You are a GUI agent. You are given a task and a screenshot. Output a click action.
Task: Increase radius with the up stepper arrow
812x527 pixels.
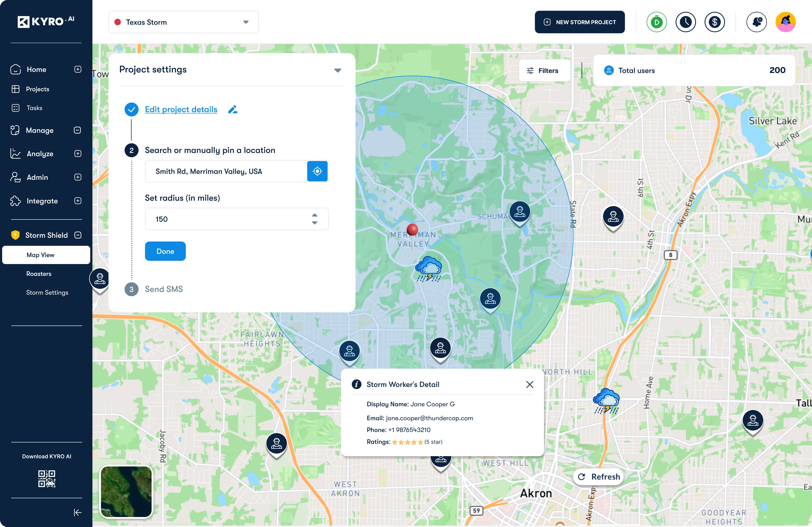click(x=315, y=215)
